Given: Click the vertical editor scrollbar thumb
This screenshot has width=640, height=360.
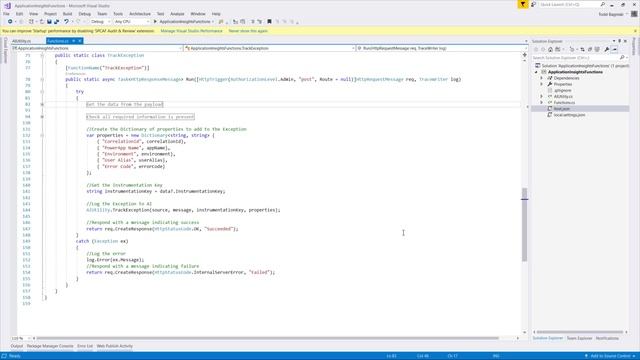Looking at the screenshot, I should click(x=524, y=224).
